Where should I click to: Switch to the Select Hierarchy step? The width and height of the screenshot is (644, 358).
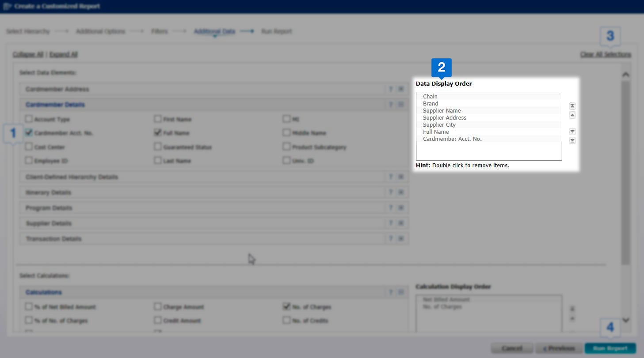coord(28,31)
